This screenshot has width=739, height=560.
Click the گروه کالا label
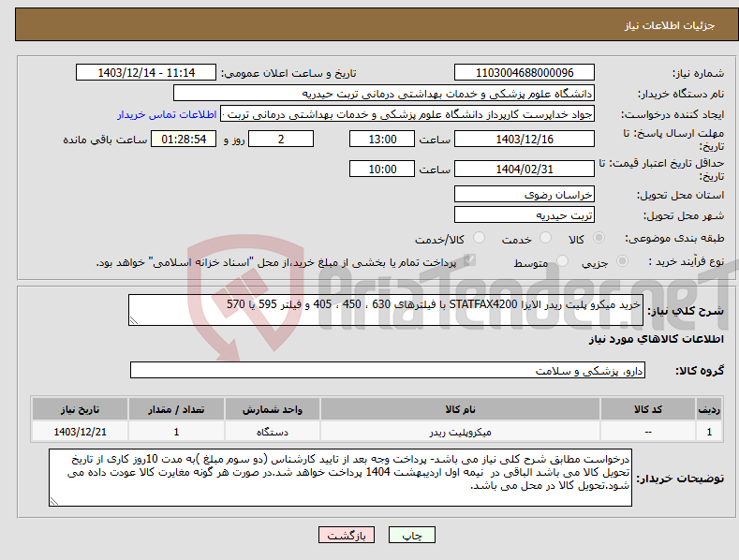(700, 371)
